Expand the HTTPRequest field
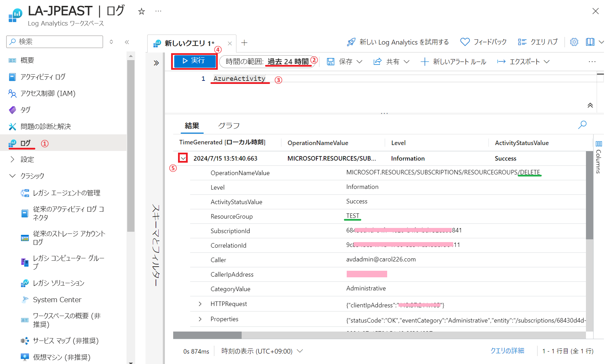 tap(200, 304)
